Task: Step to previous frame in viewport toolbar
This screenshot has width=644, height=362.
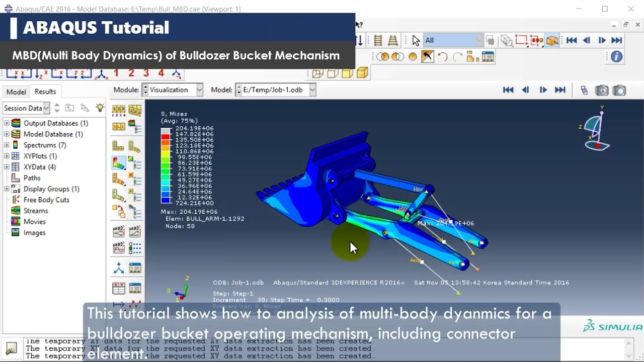Action: point(525,90)
